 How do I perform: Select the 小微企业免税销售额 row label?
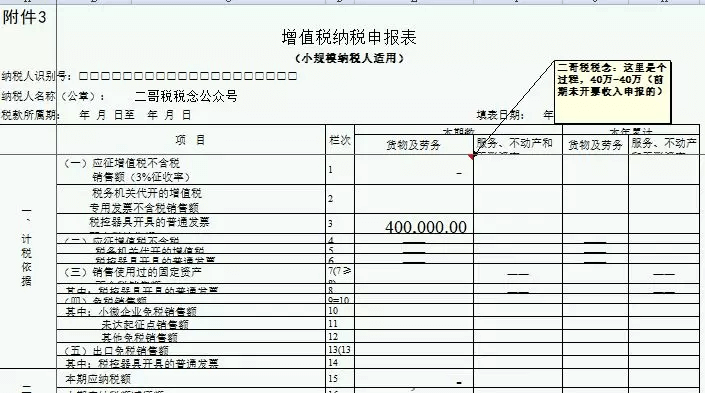[131, 311]
